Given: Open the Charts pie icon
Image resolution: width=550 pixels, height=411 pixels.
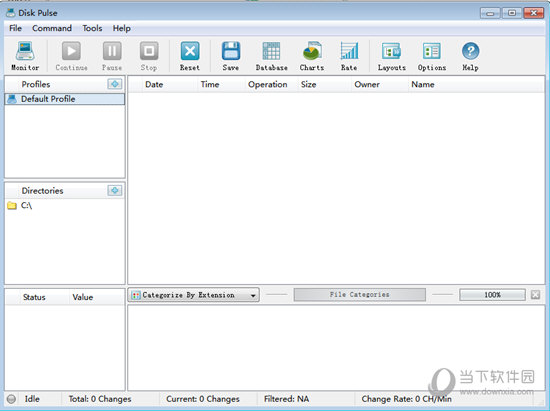Looking at the screenshot, I should 312,51.
